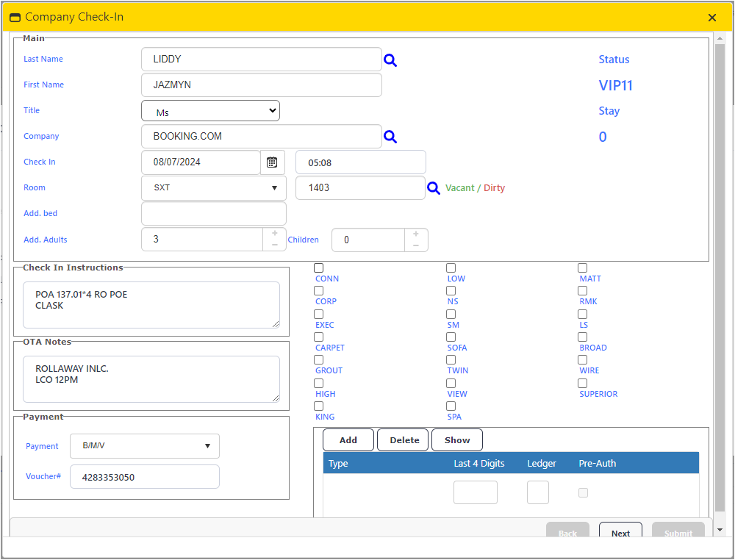Viewport: 735px width, 560px height.
Task: Click the Show payment button
Action: [457, 440]
